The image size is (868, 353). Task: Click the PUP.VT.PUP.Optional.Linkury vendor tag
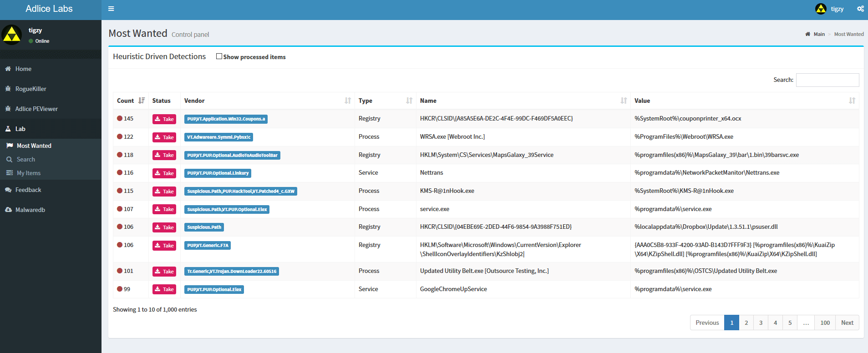[218, 173]
